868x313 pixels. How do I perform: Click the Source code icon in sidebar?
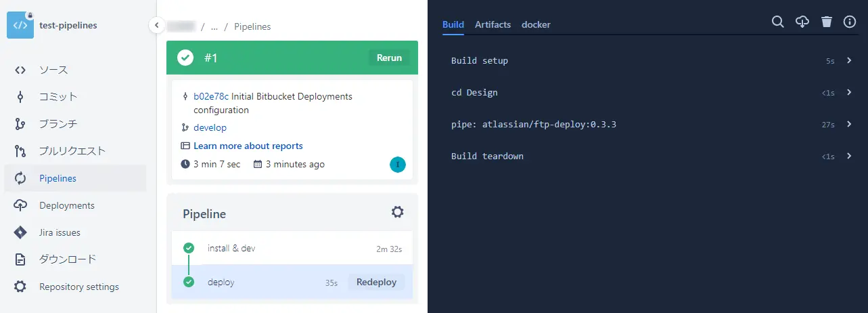20,70
